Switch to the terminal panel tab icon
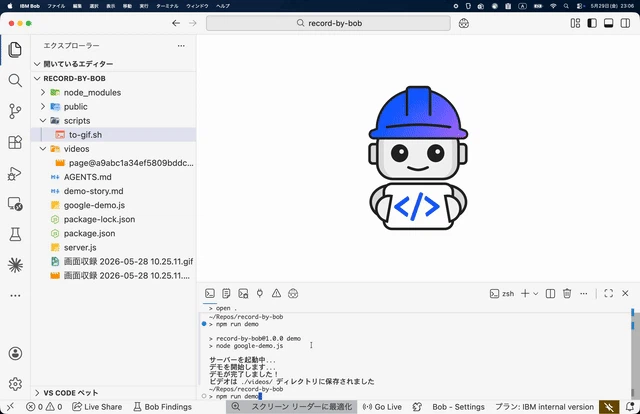Viewport: 640px width, 414px height. tap(210, 294)
